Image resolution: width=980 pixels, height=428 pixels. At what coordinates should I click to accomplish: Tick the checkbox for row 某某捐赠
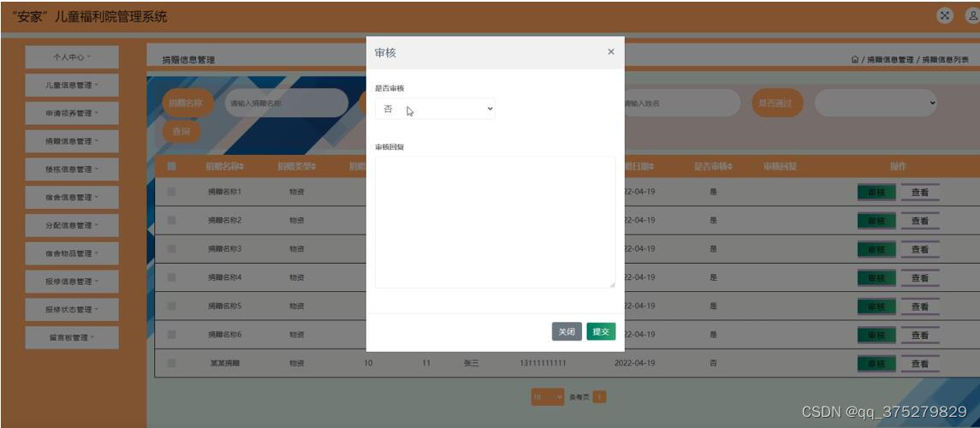(172, 362)
